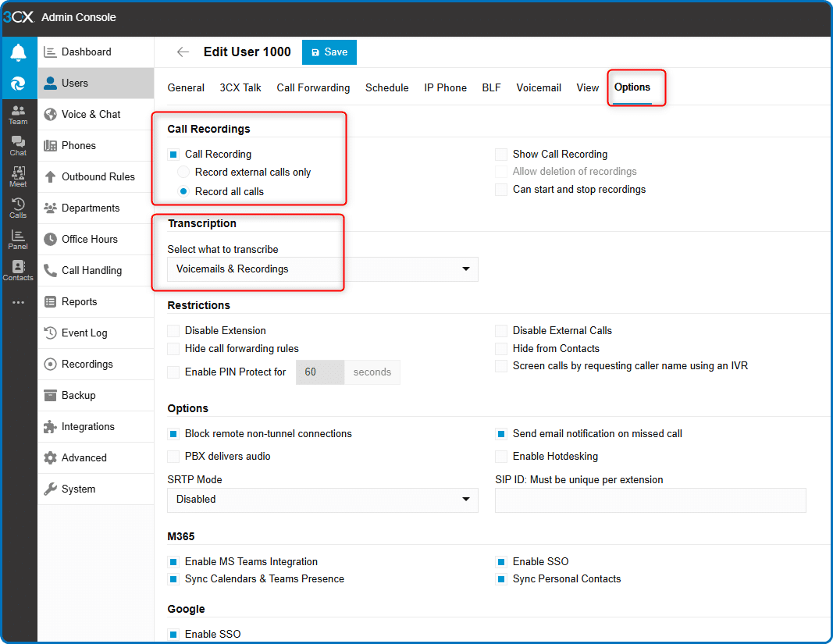Screen calls by requesting caller name checkbox
The image size is (833, 644).
click(501, 366)
